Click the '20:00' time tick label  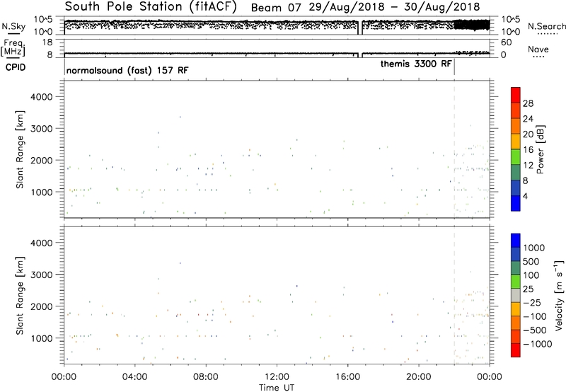[x=419, y=377]
